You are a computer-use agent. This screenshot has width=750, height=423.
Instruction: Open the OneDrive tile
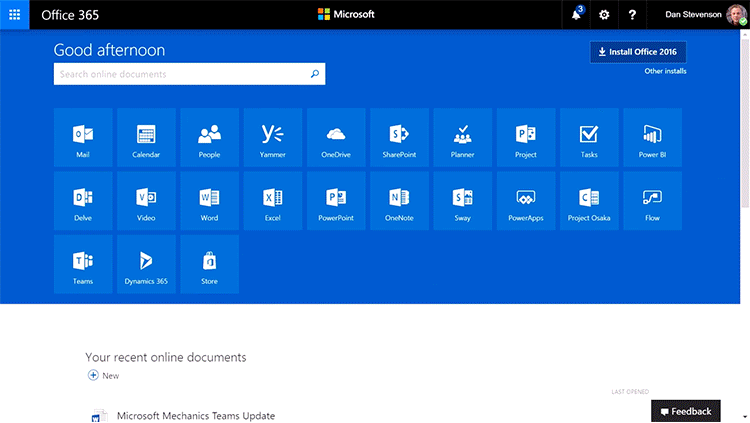336,137
